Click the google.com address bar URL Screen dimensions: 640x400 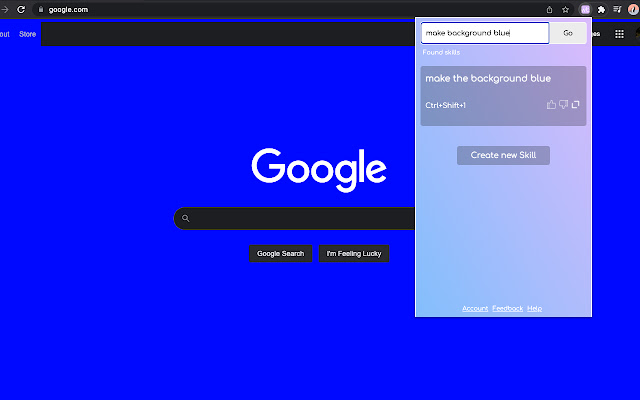(68, 9)
